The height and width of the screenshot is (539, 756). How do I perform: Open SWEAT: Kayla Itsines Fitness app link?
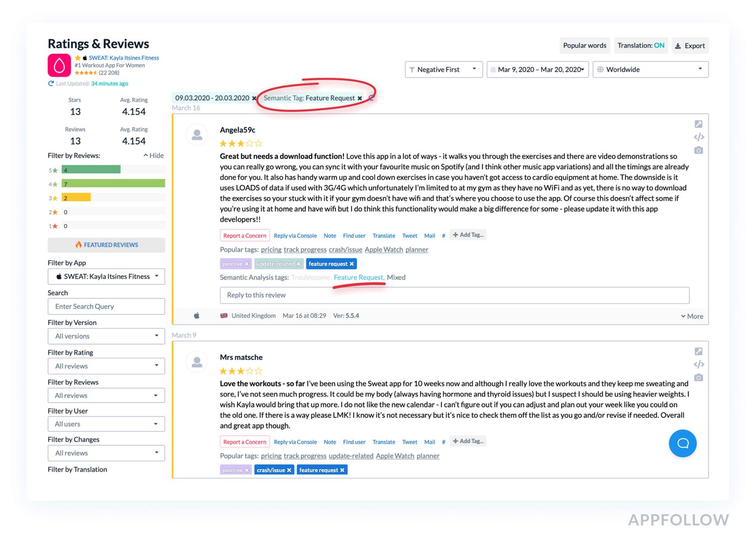coord(124,58)
